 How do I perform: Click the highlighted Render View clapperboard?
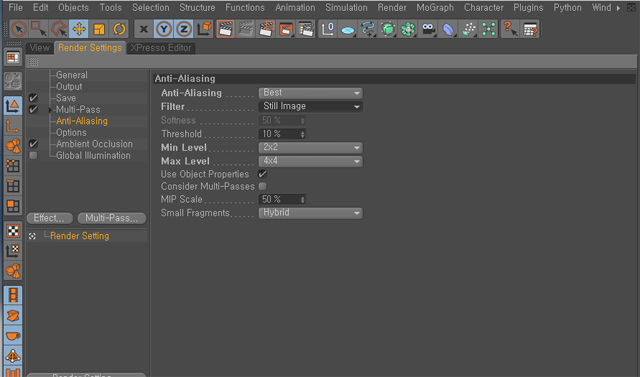click(x=225, y=29)
